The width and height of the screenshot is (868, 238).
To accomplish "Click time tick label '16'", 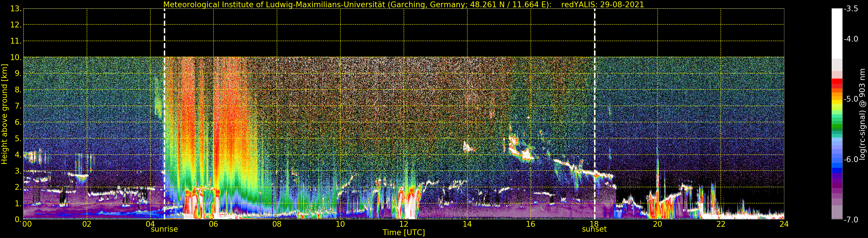I will (x=531, y=224).
